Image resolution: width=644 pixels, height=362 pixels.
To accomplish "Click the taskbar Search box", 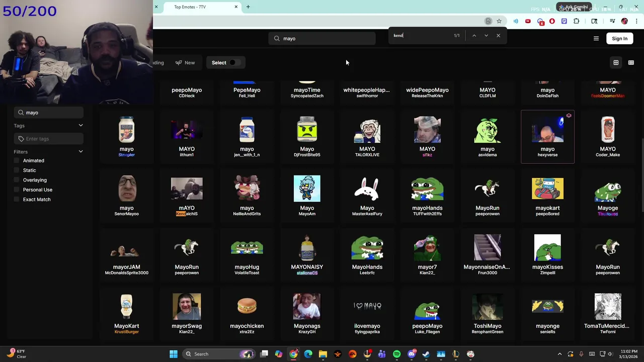I will pos(218,354).
